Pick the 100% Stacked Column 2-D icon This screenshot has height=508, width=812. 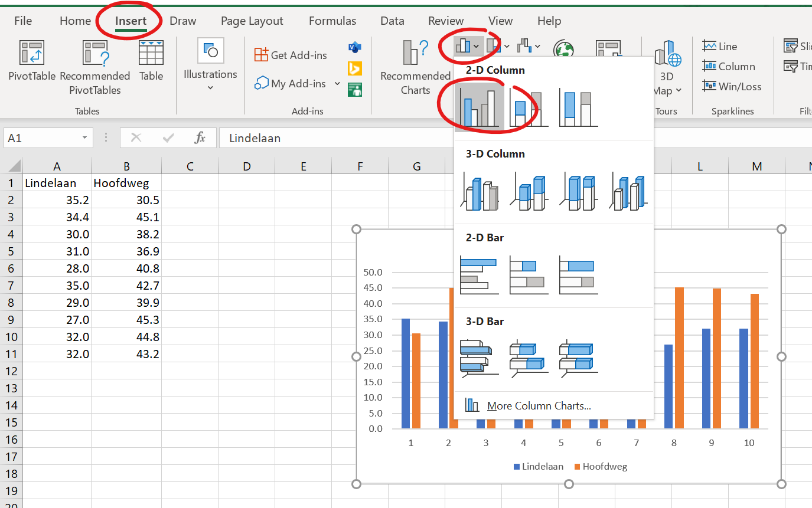point(578,108)
